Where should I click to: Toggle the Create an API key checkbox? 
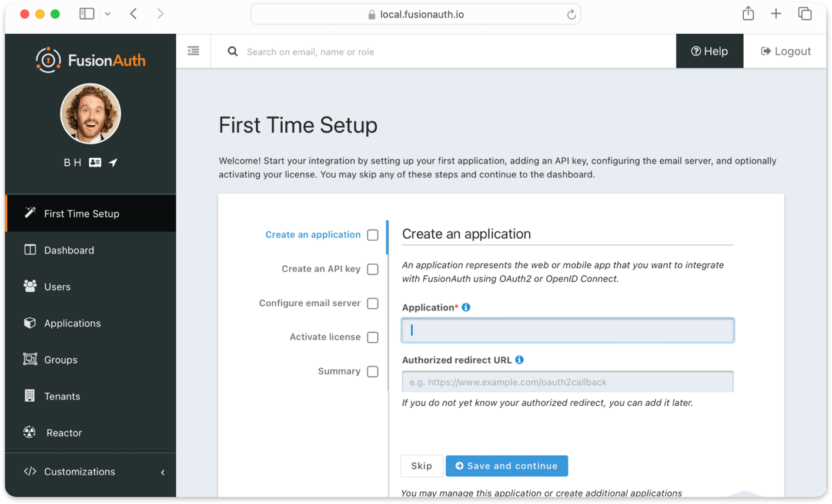click(373, 269)
